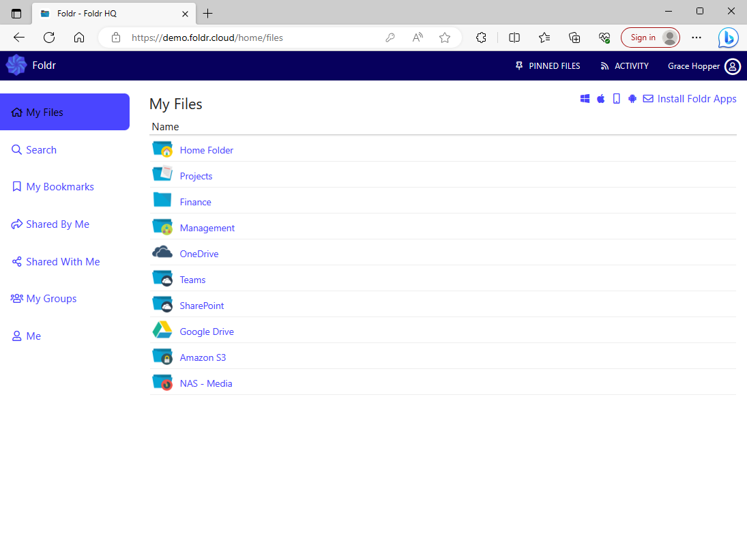Open the tab actions menu icon
747x560 pixels.
coord(16,14)
